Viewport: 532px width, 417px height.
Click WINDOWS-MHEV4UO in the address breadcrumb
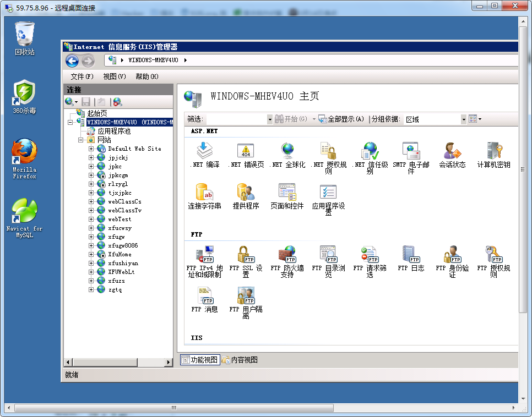[153, 61]
